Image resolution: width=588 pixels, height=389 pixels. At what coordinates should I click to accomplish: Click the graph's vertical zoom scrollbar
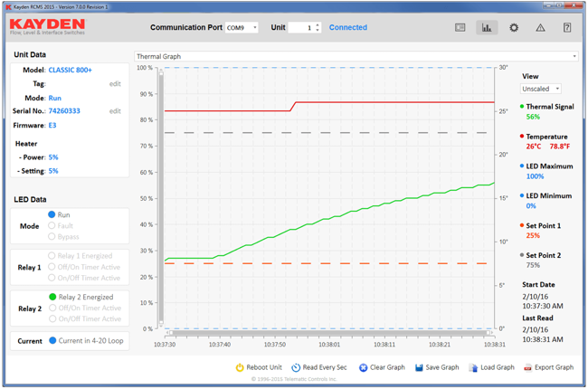[x=161, y=197]
